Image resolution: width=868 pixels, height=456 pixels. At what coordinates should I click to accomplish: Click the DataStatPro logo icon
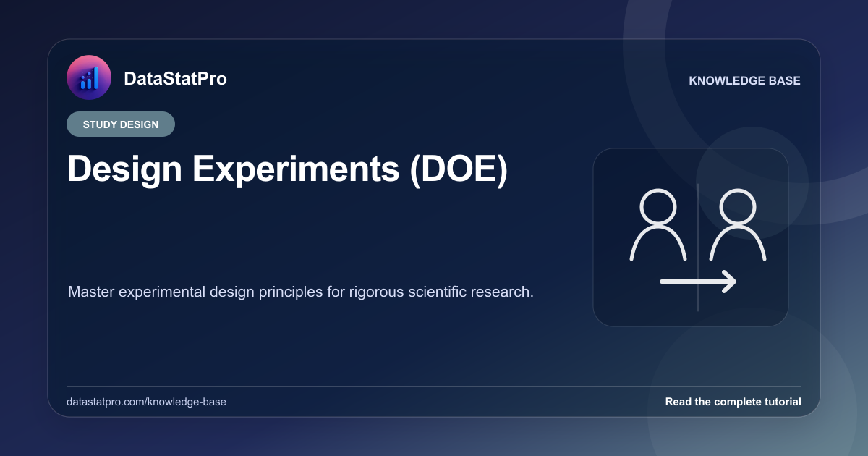click(88, 78)
